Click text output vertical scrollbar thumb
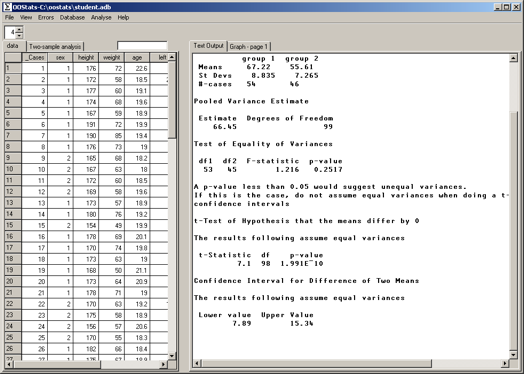Image resolution: width=526 pixels, height=375 pixels. pyautogui.click(x=513, y=231)
